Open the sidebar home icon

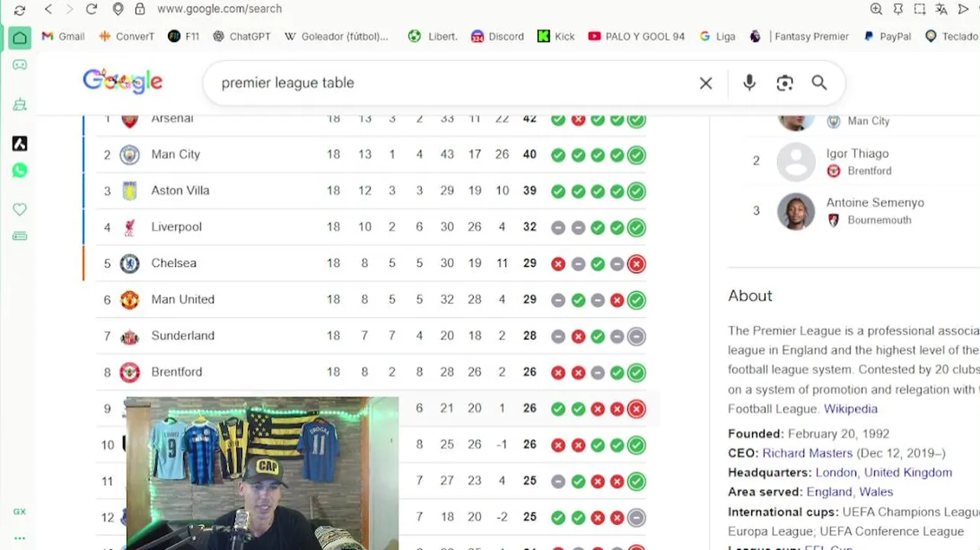[20, 37]
